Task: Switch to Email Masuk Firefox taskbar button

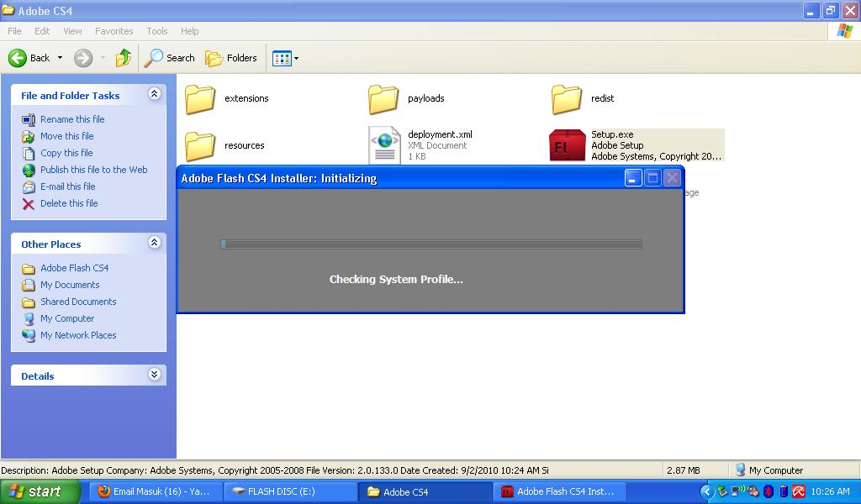Action: (x=156, y=491)
